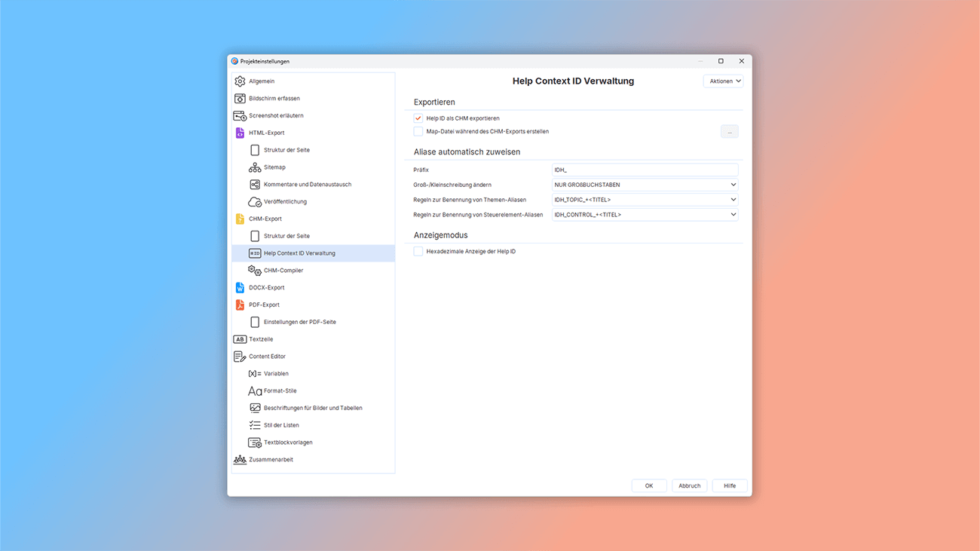980x551 pixels.
Task: Select Variablen in the settings tree
Action: [x=276, y=374]
